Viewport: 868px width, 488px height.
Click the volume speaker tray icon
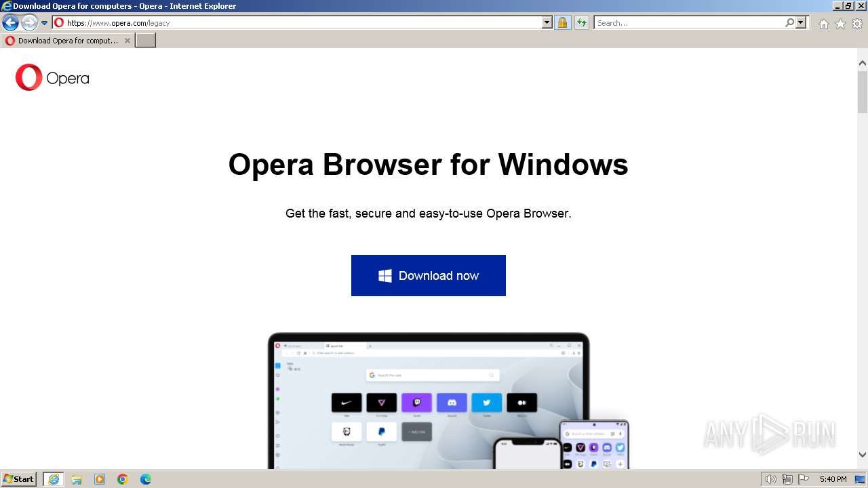(x=770, y=479)
